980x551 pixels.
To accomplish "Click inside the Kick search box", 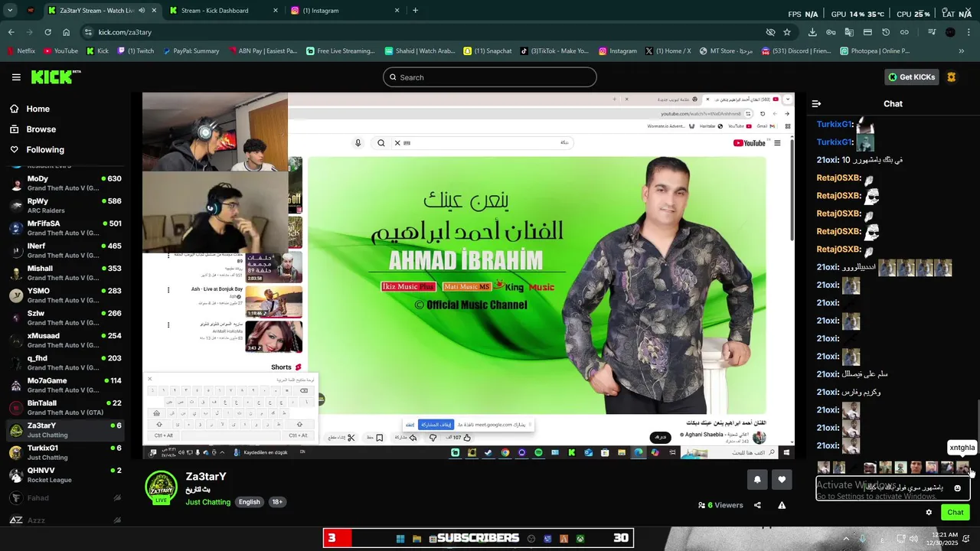I will point(490,77).
